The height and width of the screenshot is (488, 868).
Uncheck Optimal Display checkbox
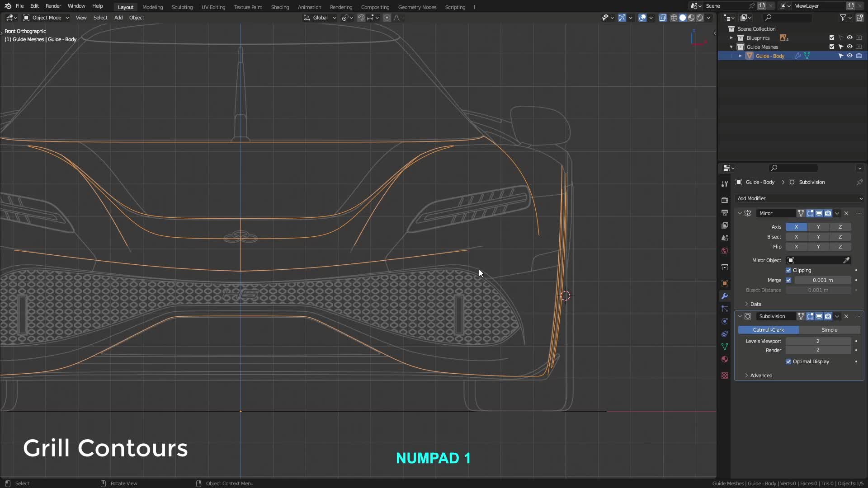click(x=788, y=361)
